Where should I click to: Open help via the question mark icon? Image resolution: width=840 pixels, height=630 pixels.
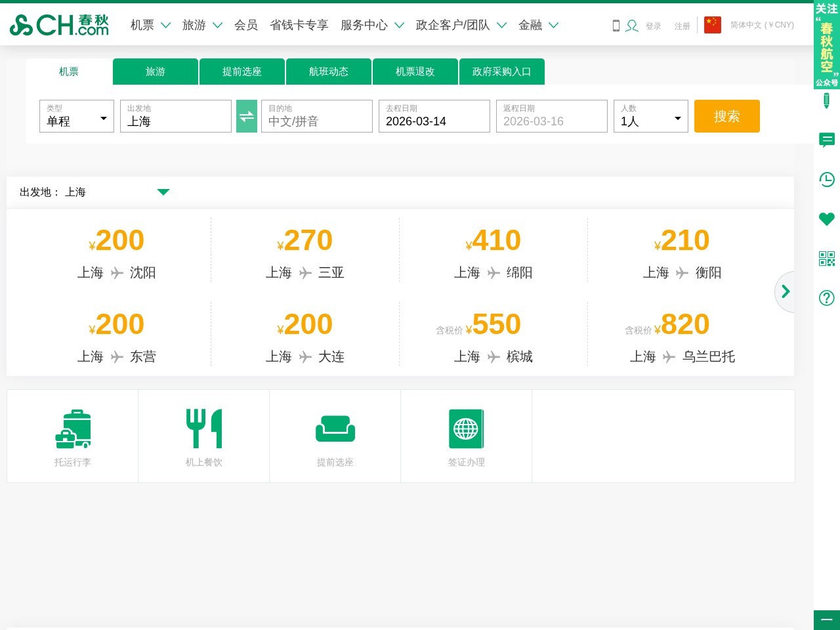pyautogui.click(x=826, y=298)
